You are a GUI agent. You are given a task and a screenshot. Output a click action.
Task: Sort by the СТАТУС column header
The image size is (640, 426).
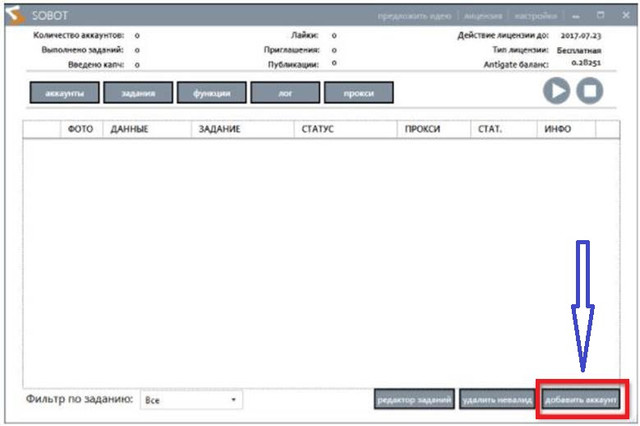317,130
